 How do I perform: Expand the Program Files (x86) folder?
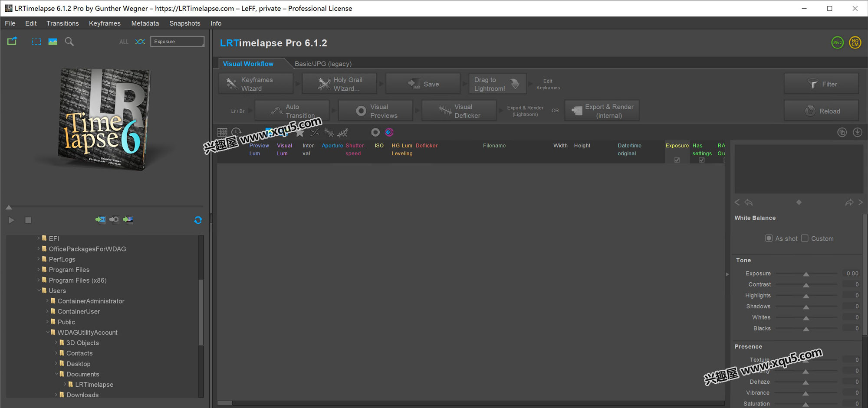39,280
